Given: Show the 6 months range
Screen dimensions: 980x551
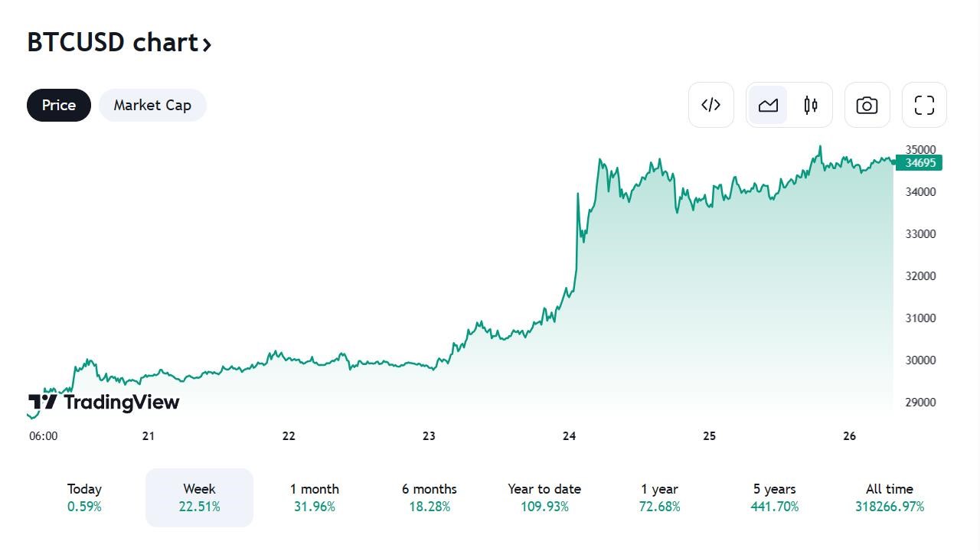Looking at the screenshot, I should tap(429, 497).
